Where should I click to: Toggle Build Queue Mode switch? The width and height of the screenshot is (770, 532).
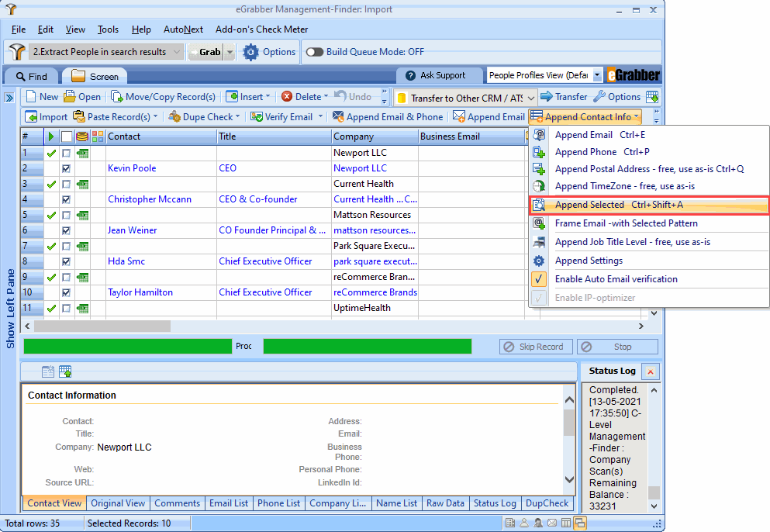tap(314, 52)
